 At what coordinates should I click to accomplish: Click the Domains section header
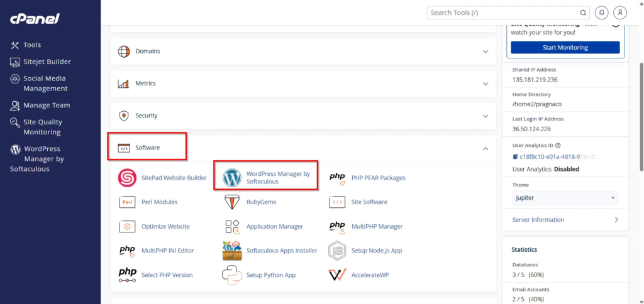pos(303,52)
